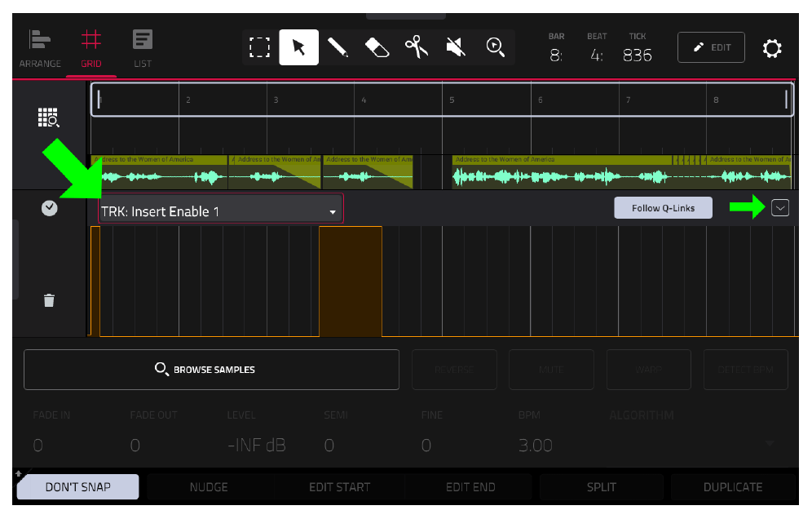
Task: Click the dimmed Detect BPM button
Action: [746, 370]
